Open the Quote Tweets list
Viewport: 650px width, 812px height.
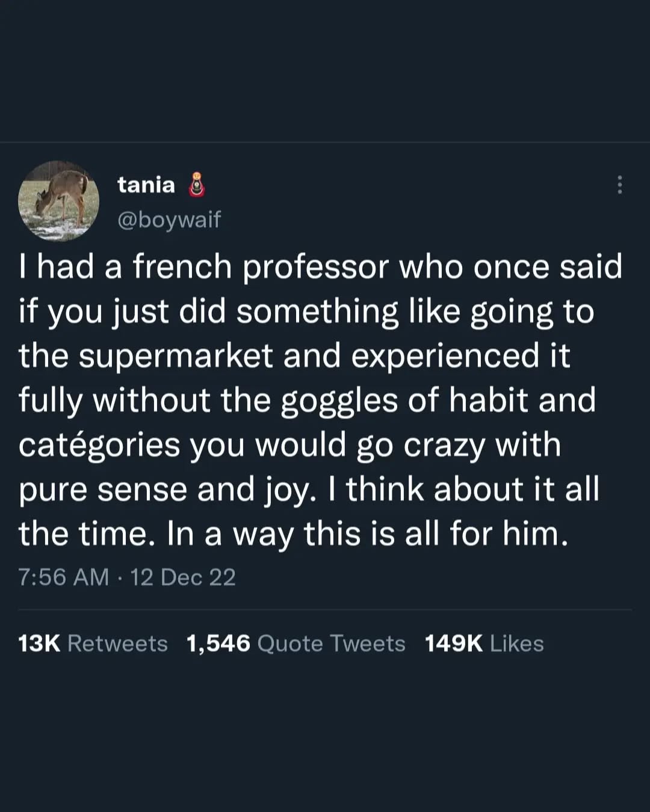(331, 644)
